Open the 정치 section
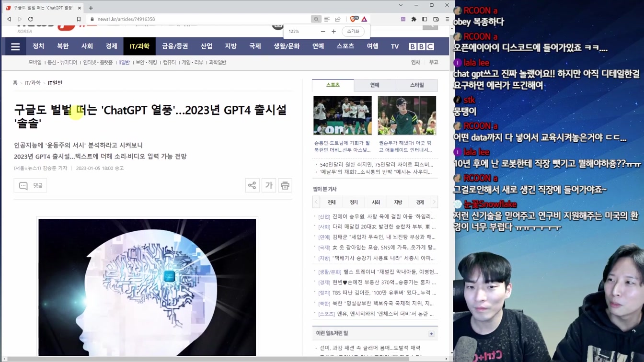Image resolution: width=644 pixels, height=362 pixels. coord(38,46)
